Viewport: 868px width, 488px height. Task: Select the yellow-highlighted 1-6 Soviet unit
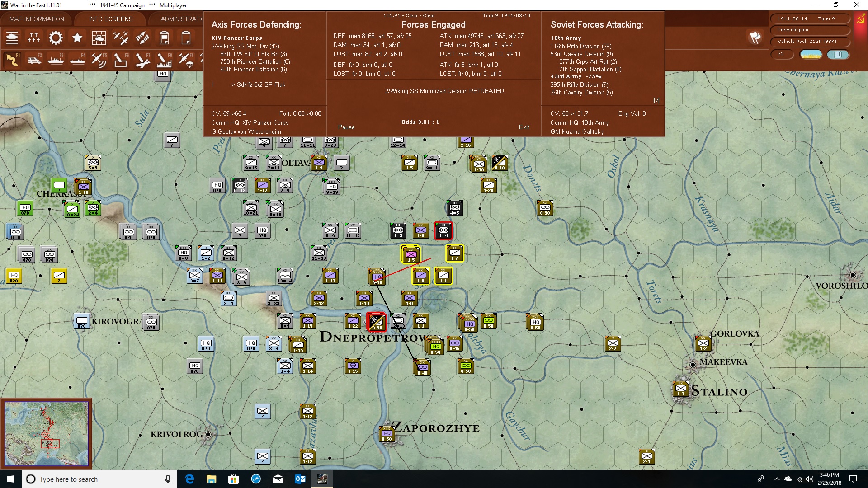(421, 276)
